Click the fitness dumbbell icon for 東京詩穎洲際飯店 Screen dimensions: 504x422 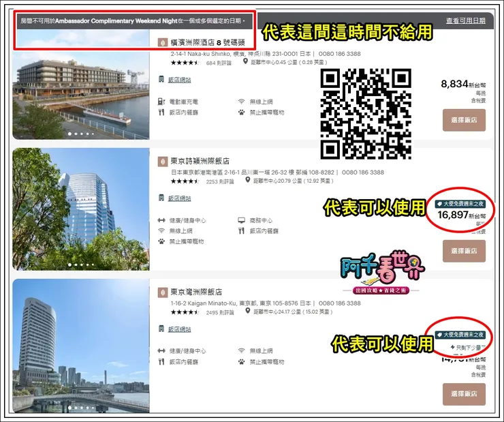point(161,220)
